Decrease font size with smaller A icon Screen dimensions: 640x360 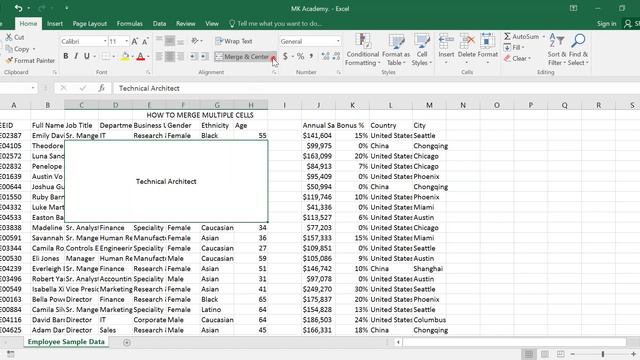click(145, 41)
